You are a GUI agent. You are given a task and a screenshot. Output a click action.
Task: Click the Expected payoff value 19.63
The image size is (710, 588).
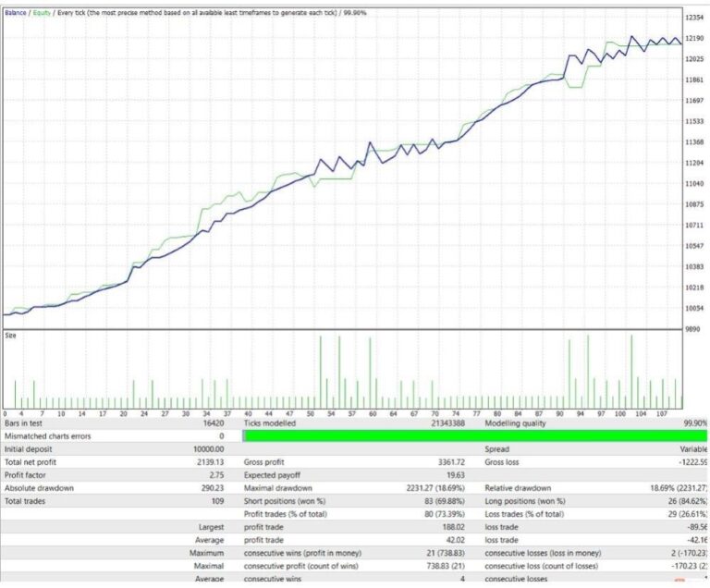pos(452,474)
